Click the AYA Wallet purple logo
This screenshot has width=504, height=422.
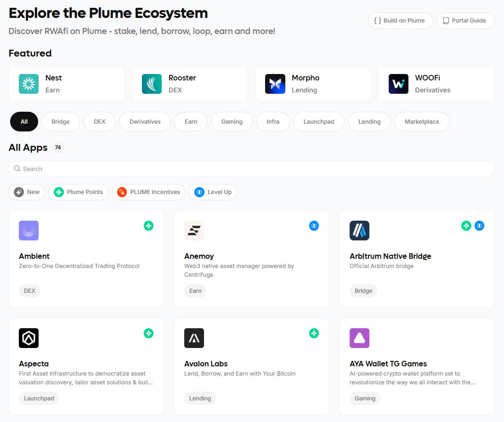pyautogui.click(x=359, y=338)
